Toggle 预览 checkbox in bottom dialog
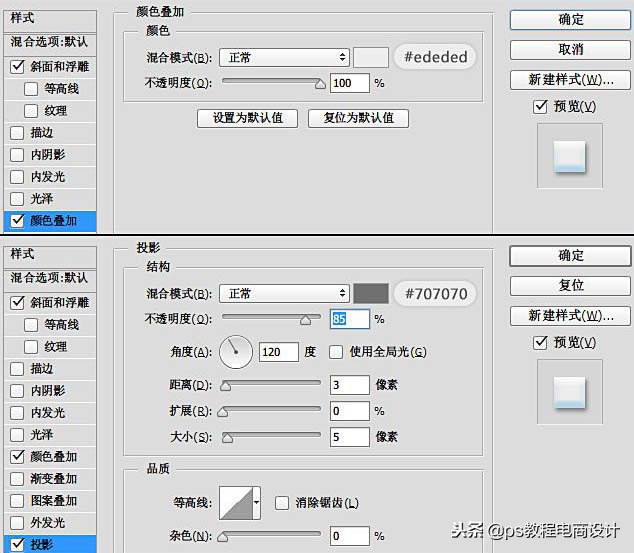The width and height of the screenshot is (634, 553). (x=541, y=343)
